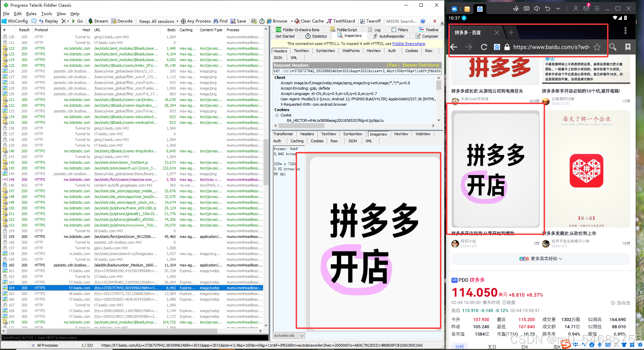Image resolution: width=644 pixels, height=350 pixels.
Task: Toggle Stream mode
Action: click(x=98, y=21)
